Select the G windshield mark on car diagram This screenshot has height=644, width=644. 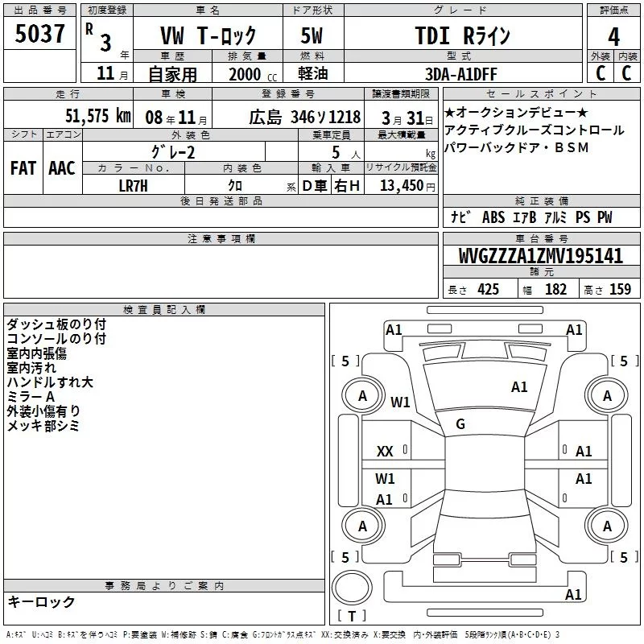pos(460,424)
